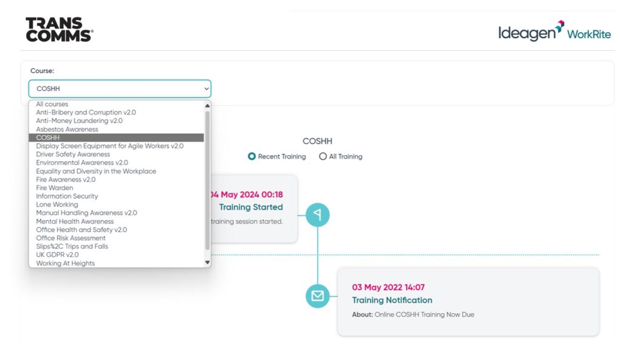Click the dropdown list scroll down arrow

click(x=207, y=263)
